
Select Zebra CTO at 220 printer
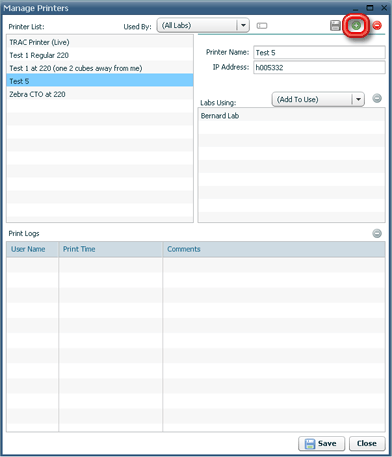(x=100, y=94)
